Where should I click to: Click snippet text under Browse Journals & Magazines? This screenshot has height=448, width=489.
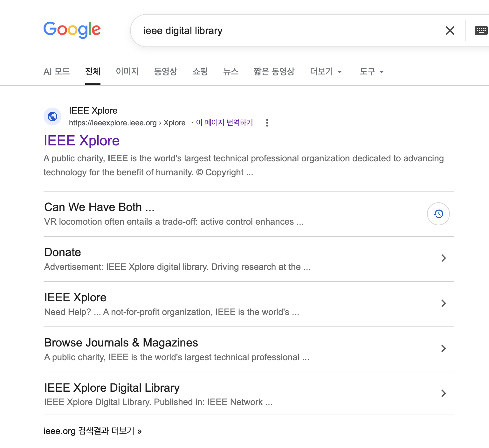click(177, 357)
